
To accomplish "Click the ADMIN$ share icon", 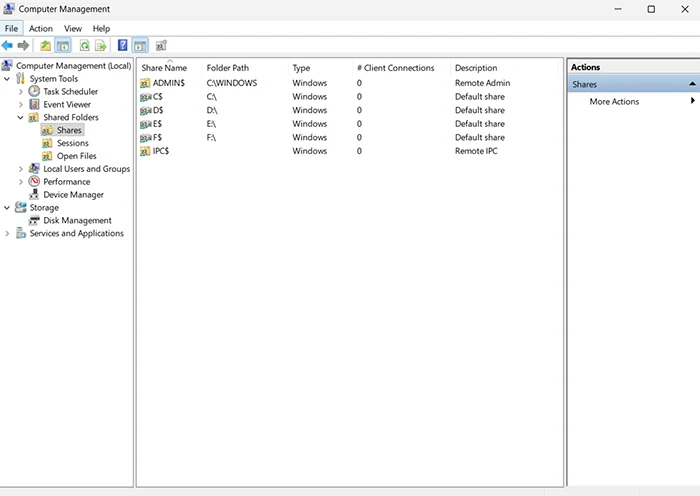I will click(145, 83).
